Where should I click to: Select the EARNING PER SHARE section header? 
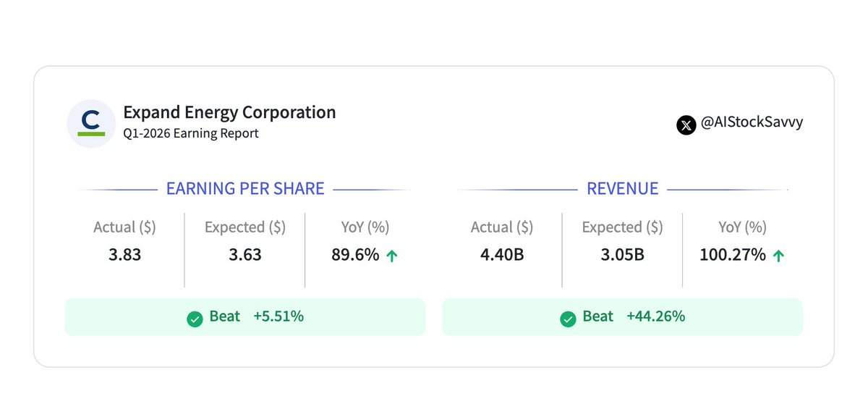pos(245,189)
